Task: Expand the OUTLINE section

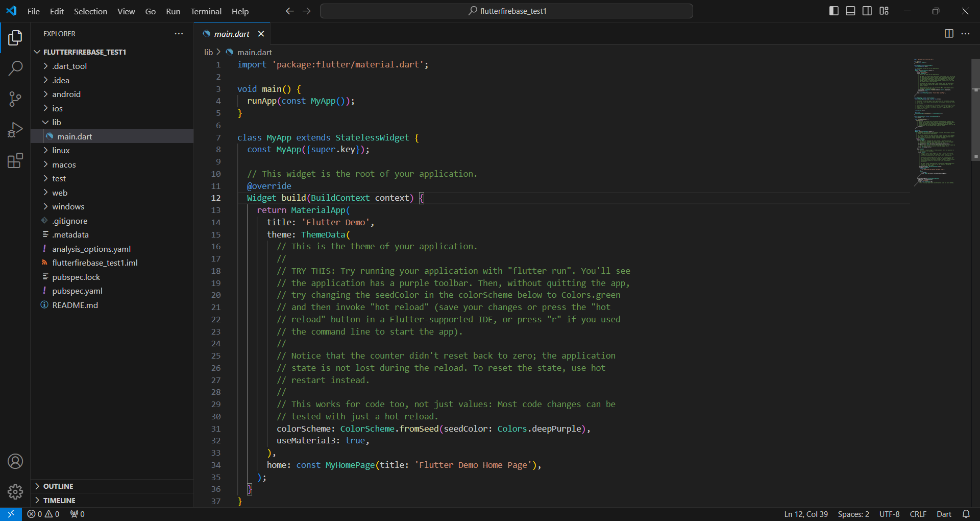Action: click(112, 486)
